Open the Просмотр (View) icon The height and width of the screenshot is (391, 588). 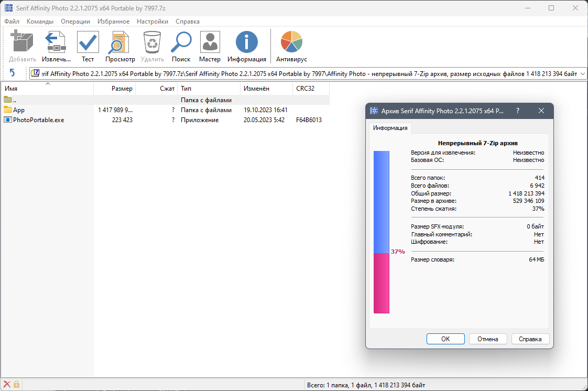[119, 42]
